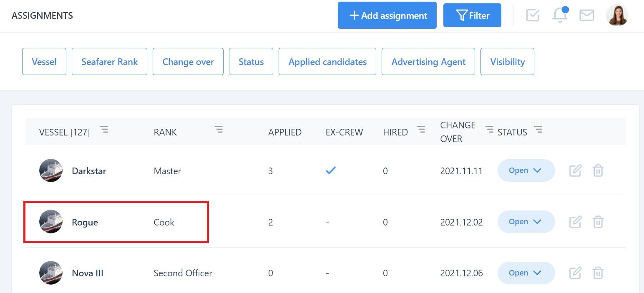The image size is (644, 293).
Task: Select the Change over filter chip
Action: point(188,62)
